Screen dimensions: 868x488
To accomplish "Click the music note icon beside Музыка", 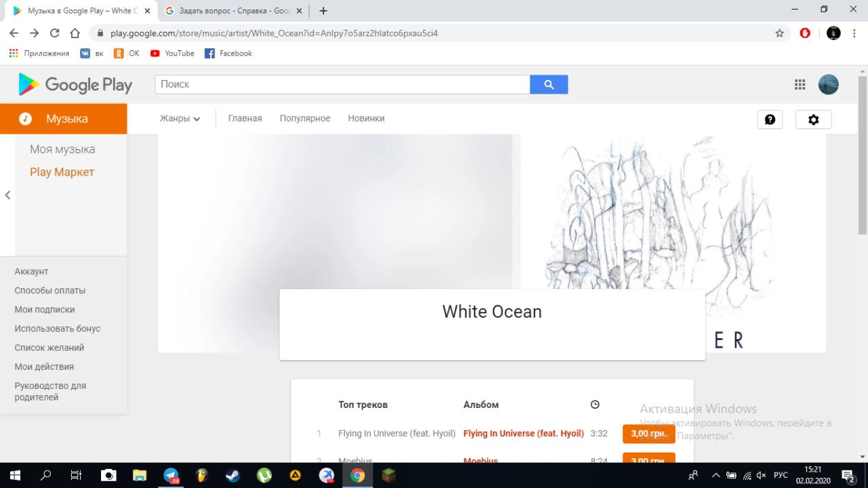I will (x=26, y=119).
